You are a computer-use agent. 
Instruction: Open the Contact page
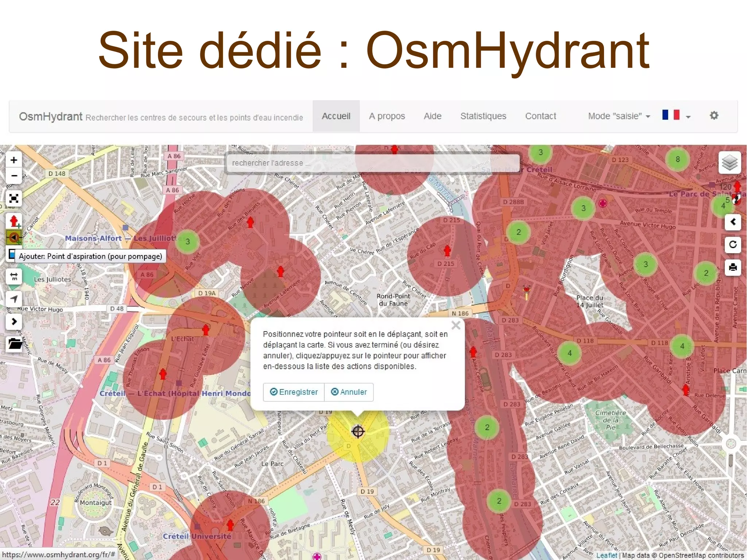pyautogui.click(x=541, y=116)
